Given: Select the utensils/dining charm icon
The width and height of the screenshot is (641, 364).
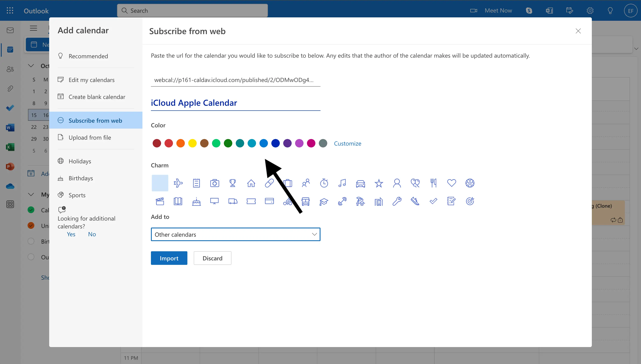Looking at the screenshot, I should pos(433,182).
